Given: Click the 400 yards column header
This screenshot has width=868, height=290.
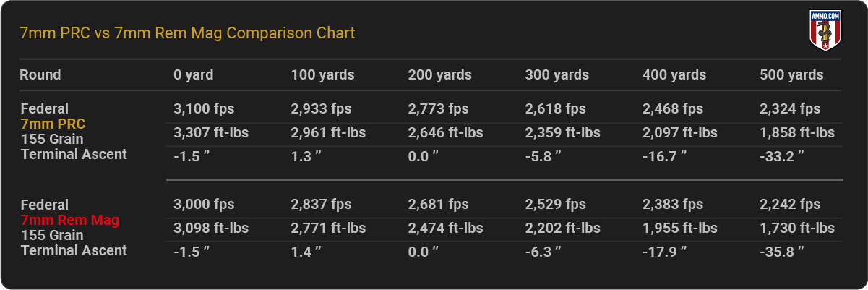Looking at the screenshot, I should (674, 74).
